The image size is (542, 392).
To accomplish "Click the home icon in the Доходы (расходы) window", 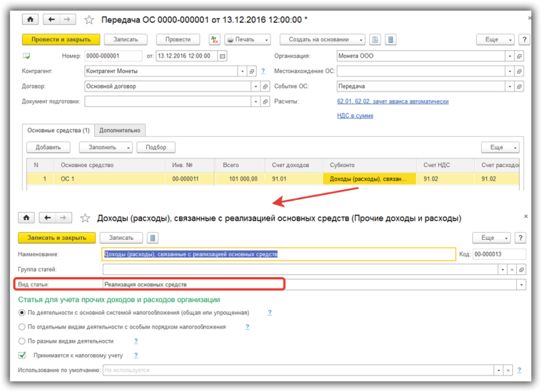I will pyautogui.click(x=26, y=217).
